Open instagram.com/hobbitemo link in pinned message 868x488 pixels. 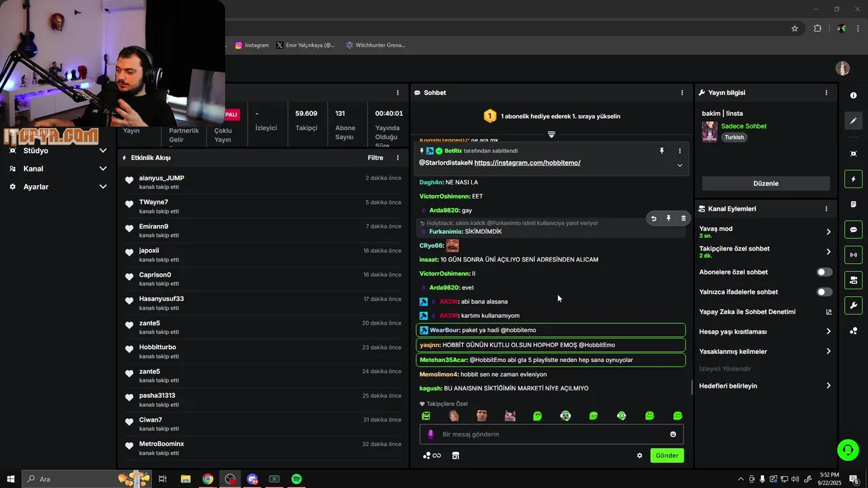pyautogui.click(x=527, y=163)
